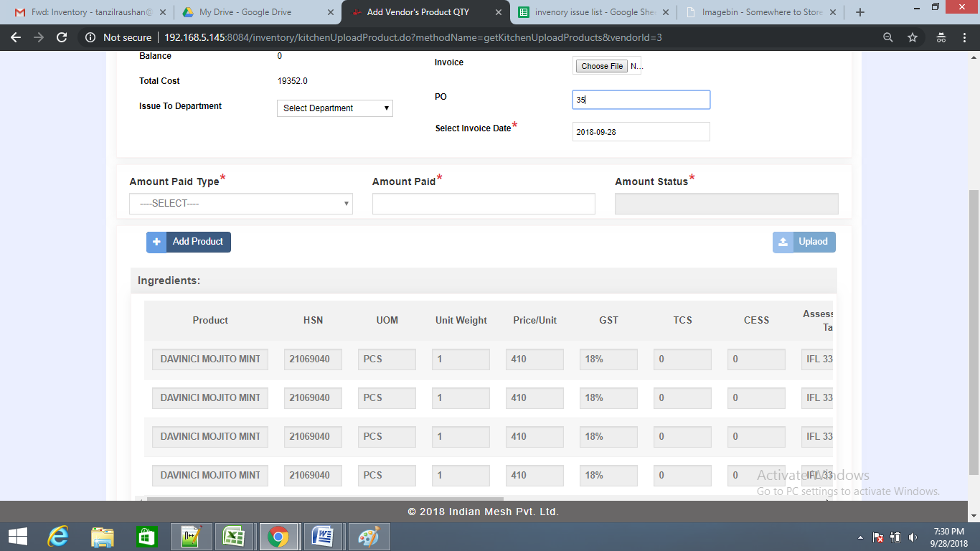The image size is (980, 551).
Task: Click the HSN column header
Action: click(314, 321)
